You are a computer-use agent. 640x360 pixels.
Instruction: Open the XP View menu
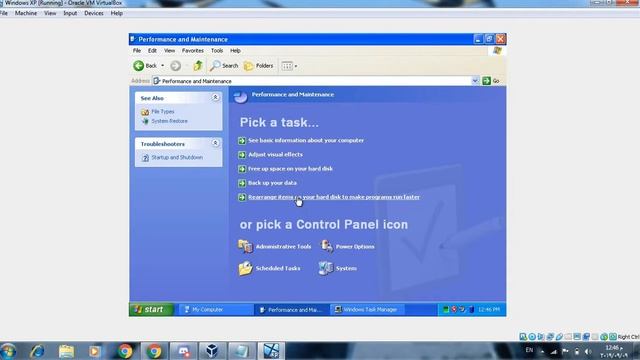coord(169,51)
